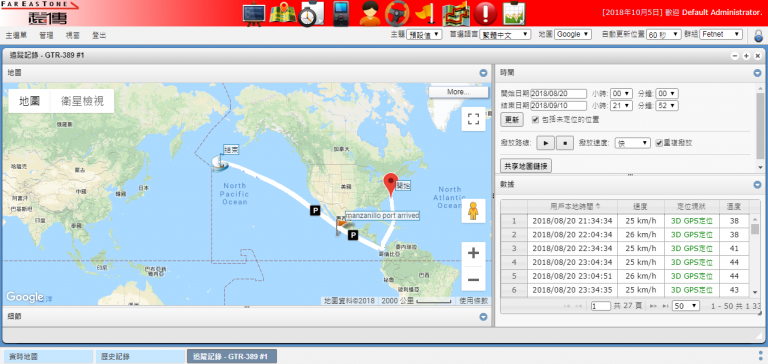Open the steering wheel driver icon

397,13
